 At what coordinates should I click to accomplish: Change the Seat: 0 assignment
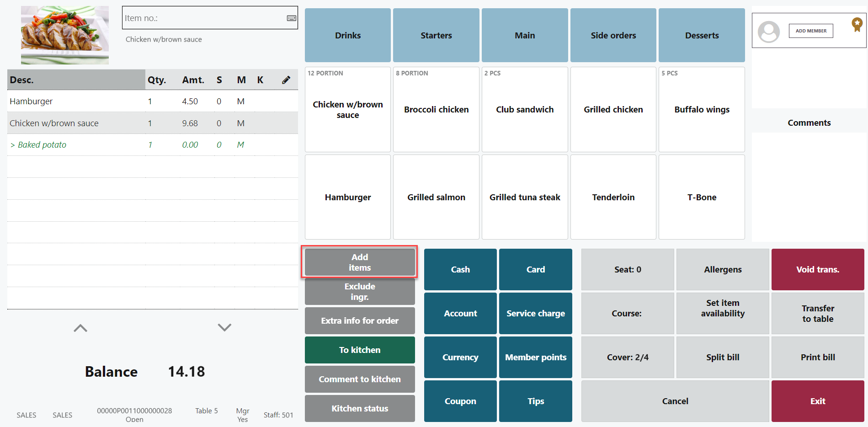627,269
